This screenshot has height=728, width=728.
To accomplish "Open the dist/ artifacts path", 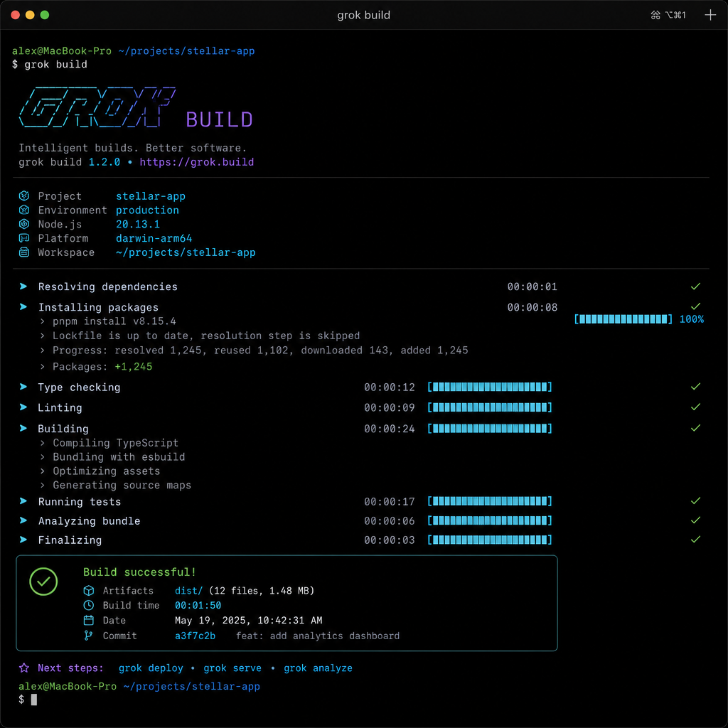I will click(188, 591).
